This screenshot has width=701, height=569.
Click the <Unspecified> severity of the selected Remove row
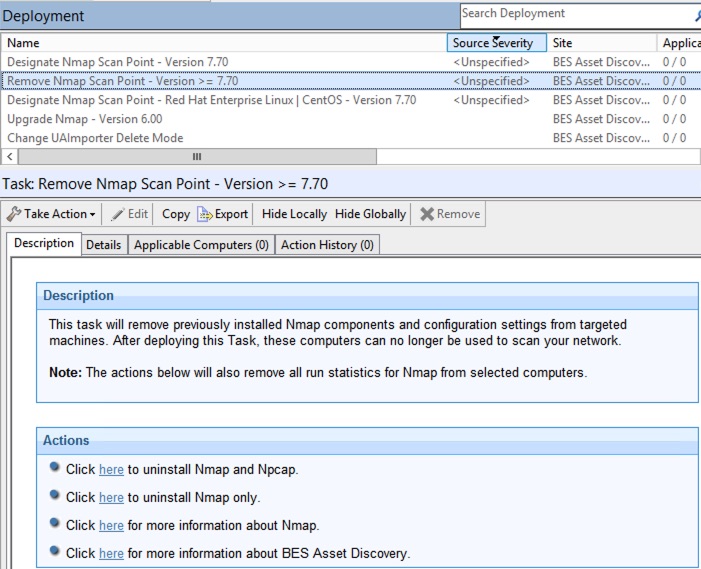pyautogui.click(x=491, y=81)
